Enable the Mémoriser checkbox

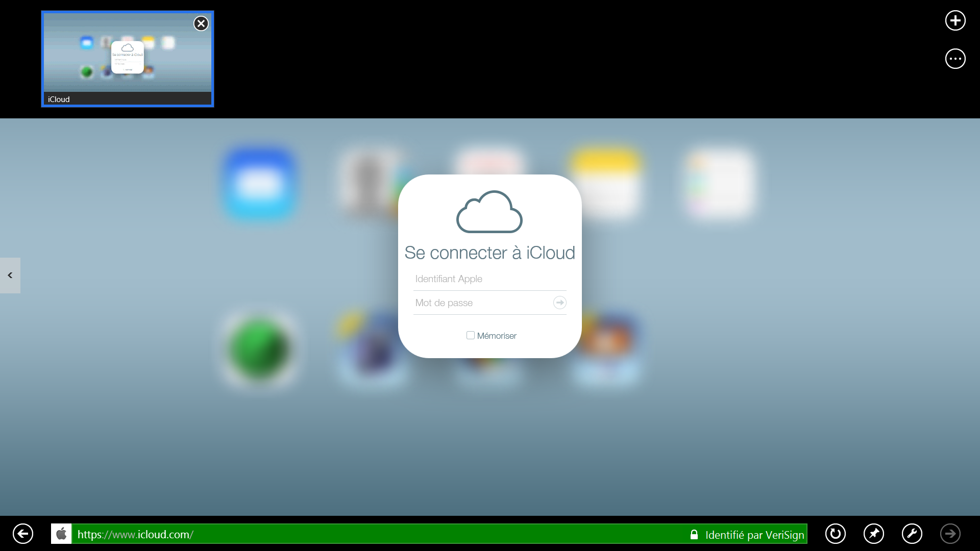pyautogui.click(x=471, y=335)
